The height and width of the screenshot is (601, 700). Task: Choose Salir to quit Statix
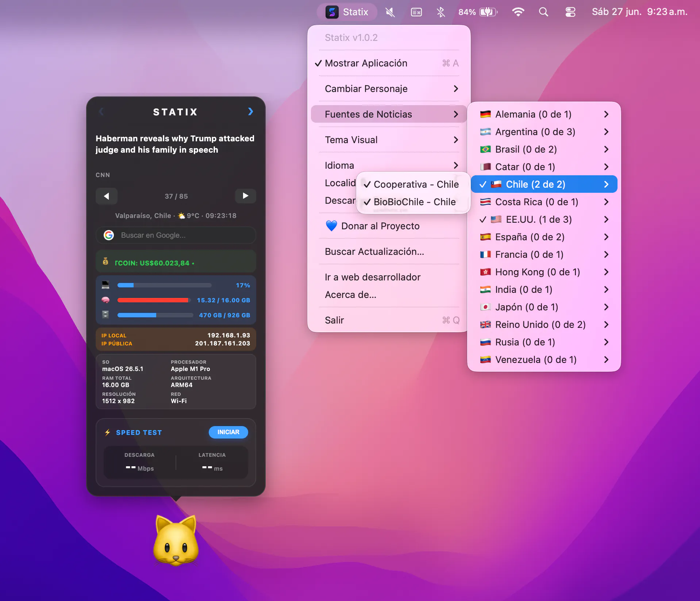click(x=388, y=320)
